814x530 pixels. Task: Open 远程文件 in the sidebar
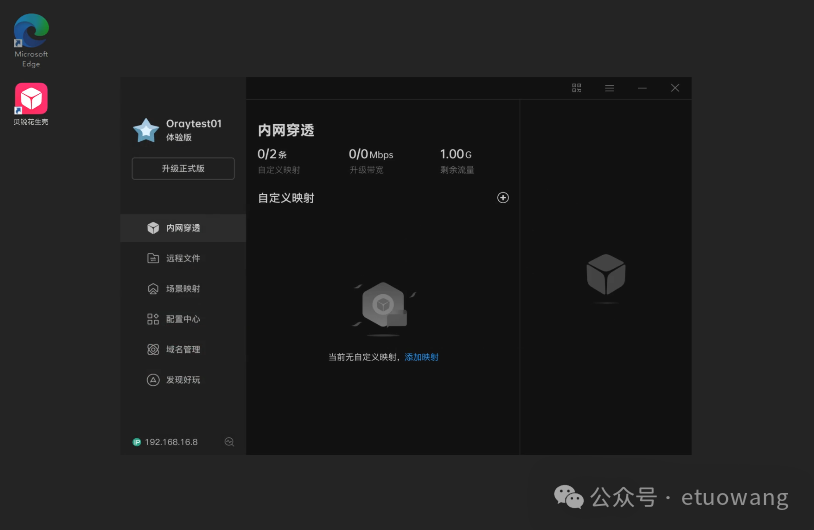coord(183,258)
